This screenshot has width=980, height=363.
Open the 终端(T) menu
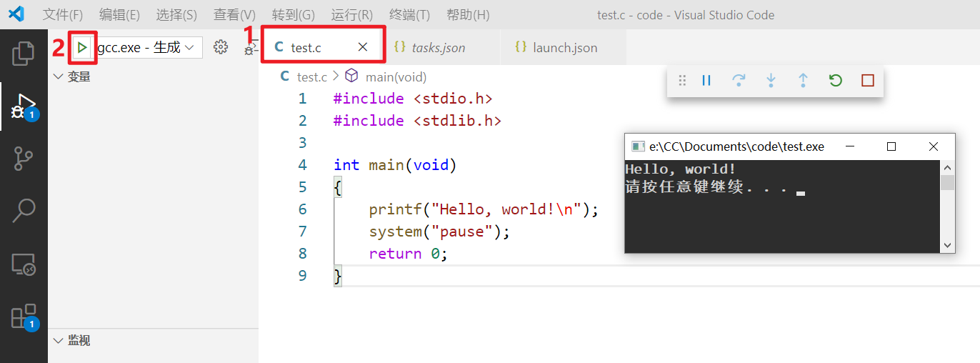tap(410, 14)
